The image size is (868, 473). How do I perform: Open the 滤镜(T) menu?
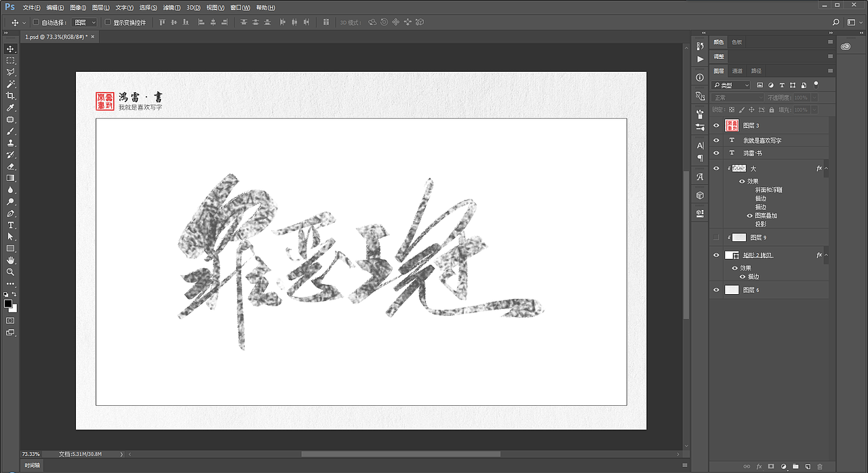(x=172, y=7)
